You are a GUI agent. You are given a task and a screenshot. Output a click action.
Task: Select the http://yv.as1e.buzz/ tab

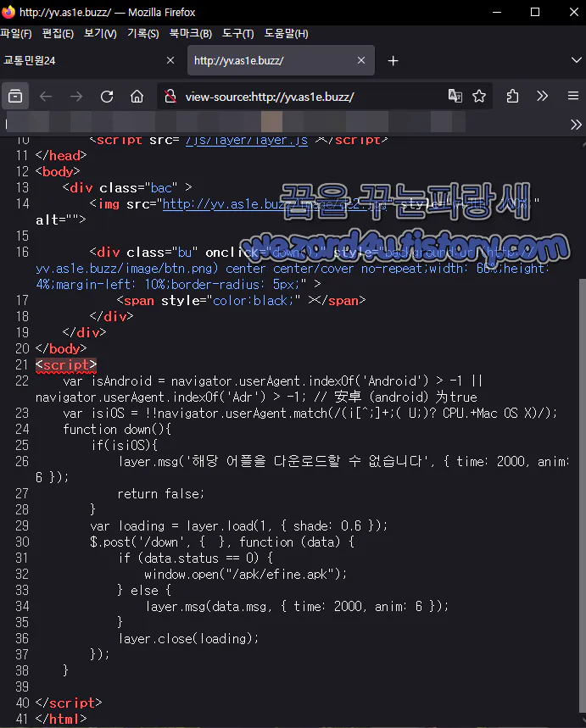pos(281,60)
